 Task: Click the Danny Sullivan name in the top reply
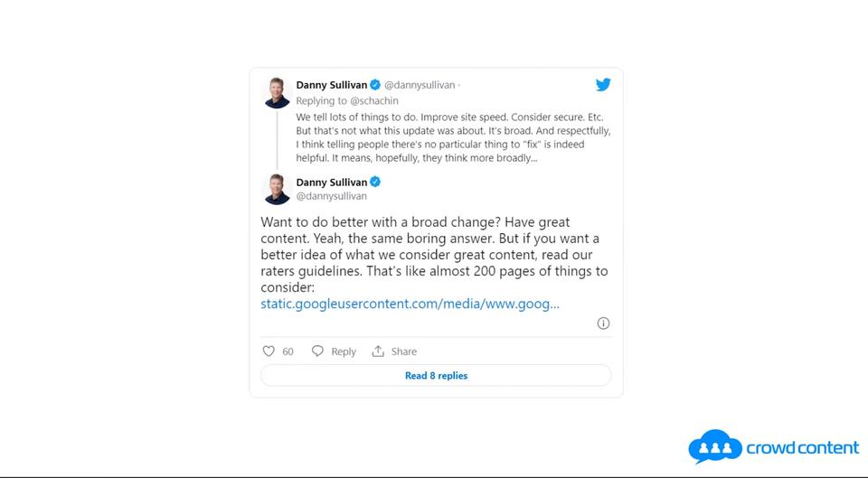point(331,85)
